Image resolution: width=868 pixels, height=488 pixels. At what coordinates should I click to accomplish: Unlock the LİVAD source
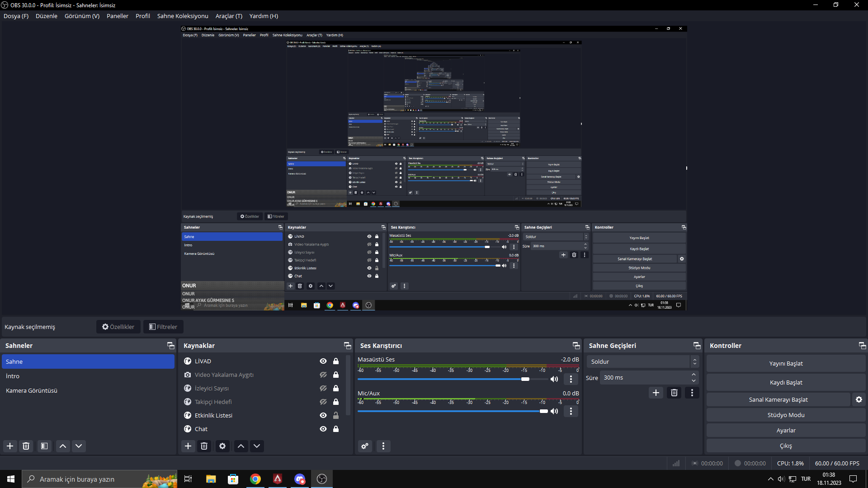(336, 361)
